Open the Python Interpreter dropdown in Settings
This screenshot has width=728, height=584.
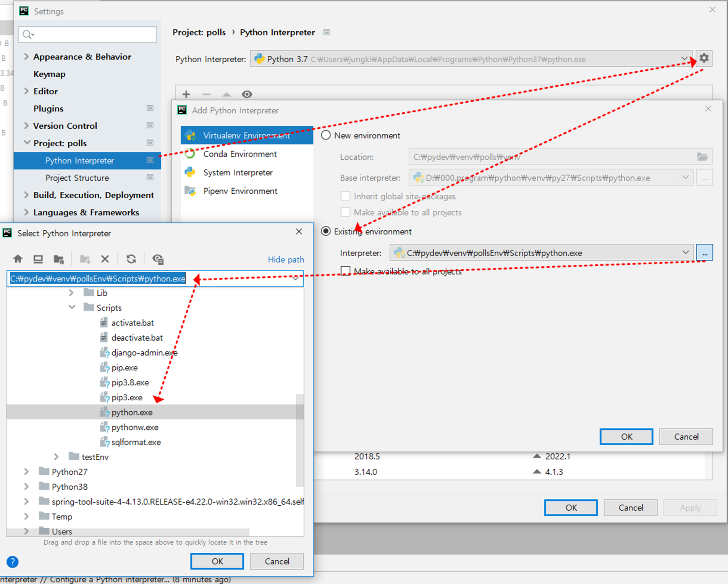click(x=684, y=59)
